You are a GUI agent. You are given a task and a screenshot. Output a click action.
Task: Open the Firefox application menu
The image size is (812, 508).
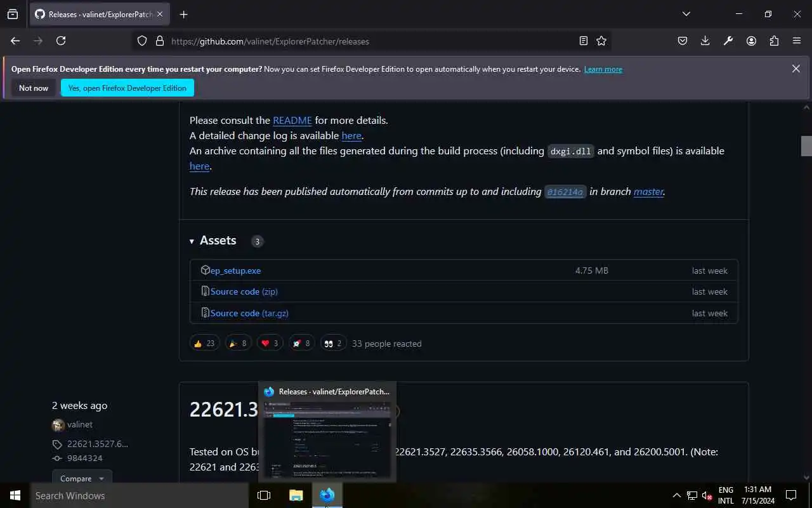coord(797,41)
